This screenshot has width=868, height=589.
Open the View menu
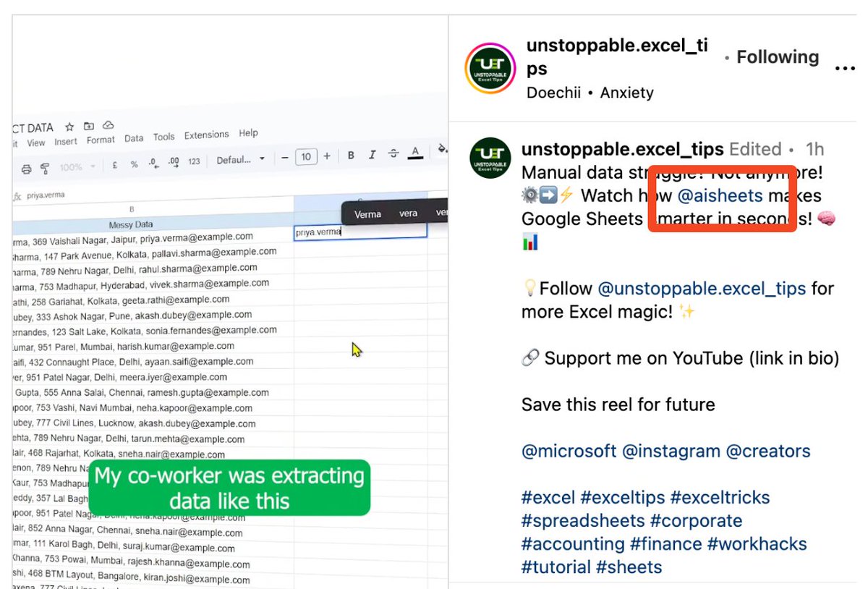(x=36, y=143)
